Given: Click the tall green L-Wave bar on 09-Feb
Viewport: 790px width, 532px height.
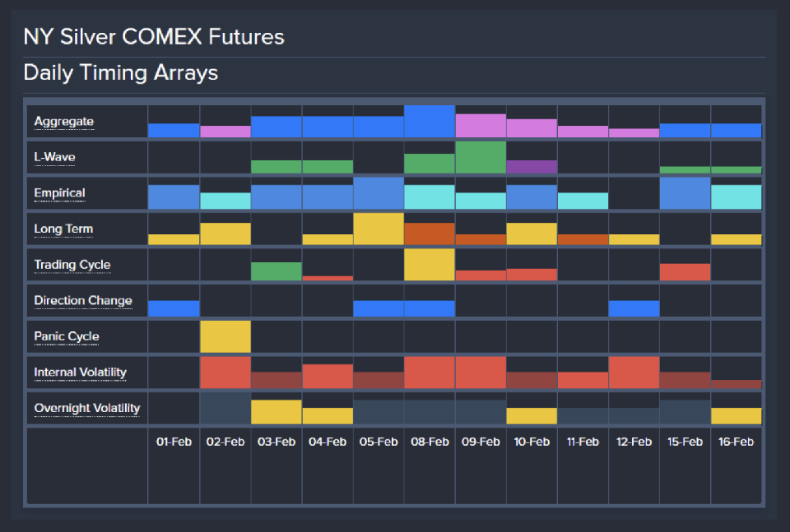Looking at the screenshot, I should pos(481,157).
